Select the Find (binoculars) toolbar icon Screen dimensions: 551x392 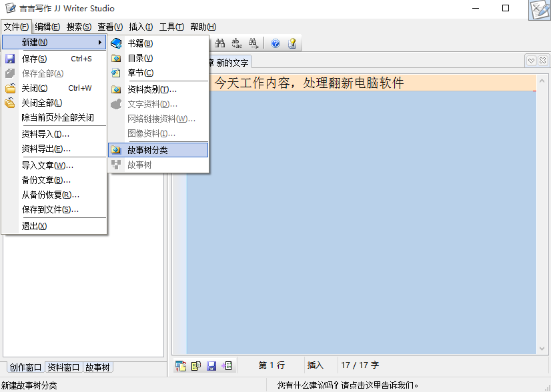point(221,43)
